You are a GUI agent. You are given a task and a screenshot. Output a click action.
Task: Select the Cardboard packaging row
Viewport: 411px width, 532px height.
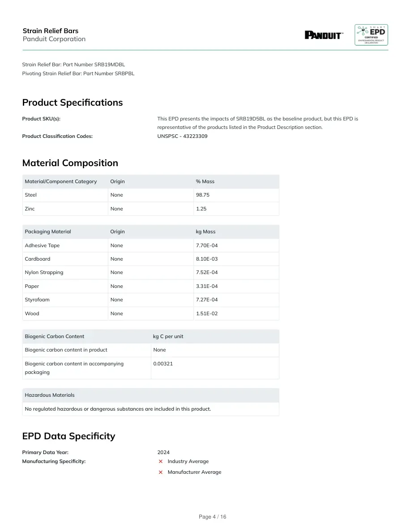(x=150, y=259)
